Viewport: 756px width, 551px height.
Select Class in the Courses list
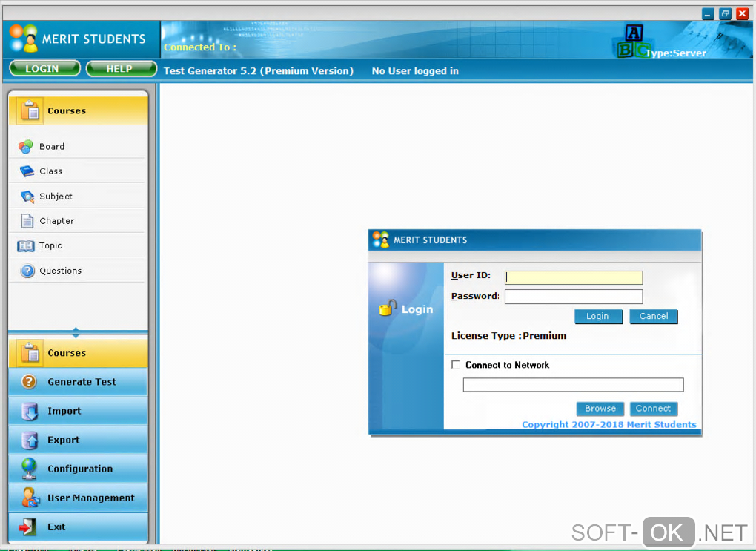pyautogui.click(x=77, y=171)
